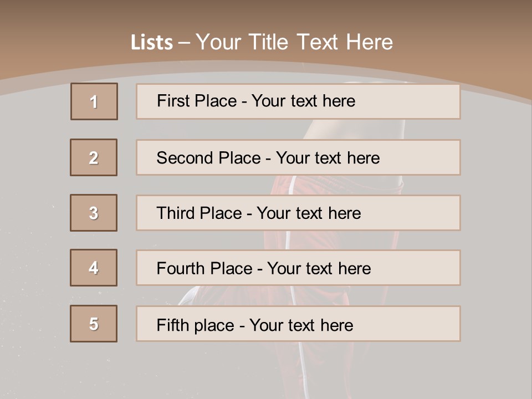Viewport: 532px width, 399px height.
Task: Click the word Second in list
Action: 184,158
